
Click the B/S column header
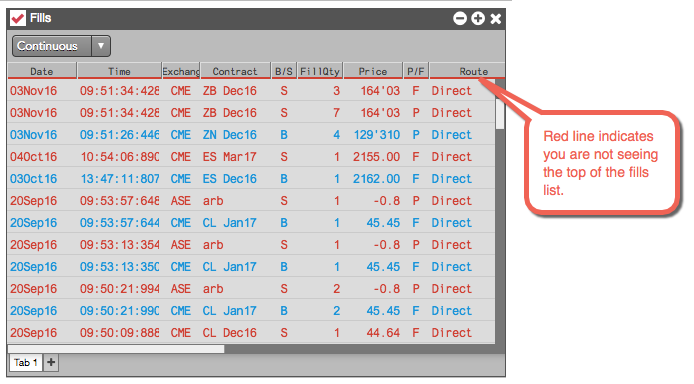[x=284, y=71]
